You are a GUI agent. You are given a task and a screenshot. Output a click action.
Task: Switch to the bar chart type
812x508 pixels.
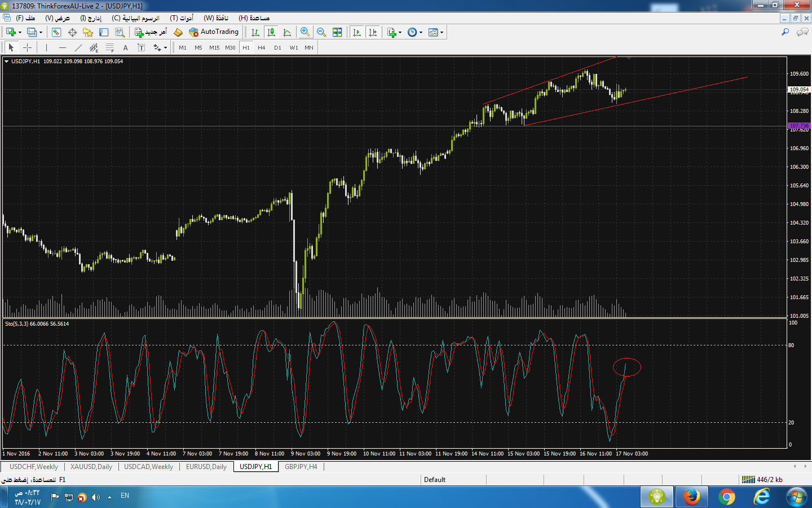coord(255,32)
